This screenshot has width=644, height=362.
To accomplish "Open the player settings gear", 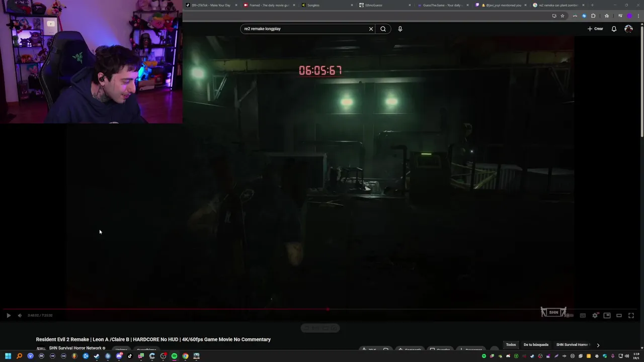I will (595, 315).
